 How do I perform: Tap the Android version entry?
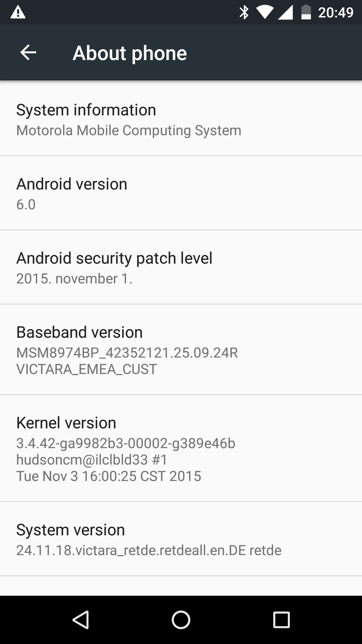coord(181,193)
